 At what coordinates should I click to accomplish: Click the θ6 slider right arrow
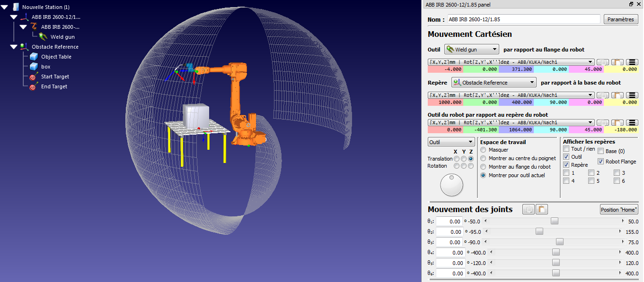tap(621, 273)
